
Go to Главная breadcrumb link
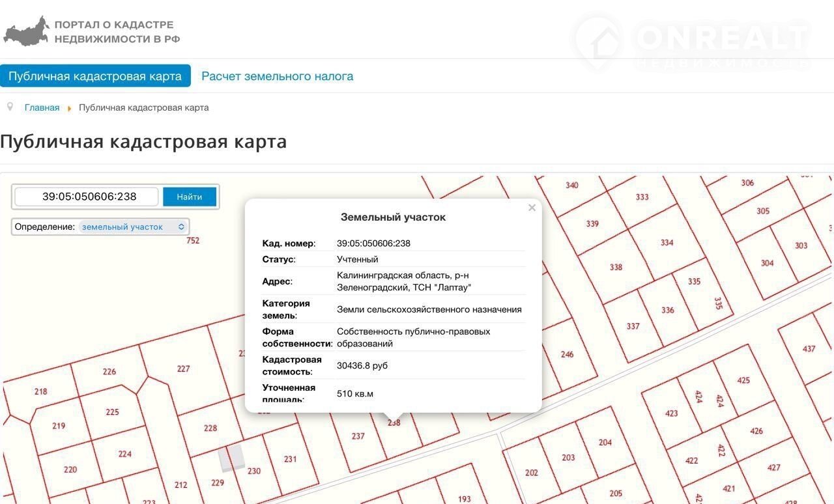pyautogui.click(x=42, y=107)
